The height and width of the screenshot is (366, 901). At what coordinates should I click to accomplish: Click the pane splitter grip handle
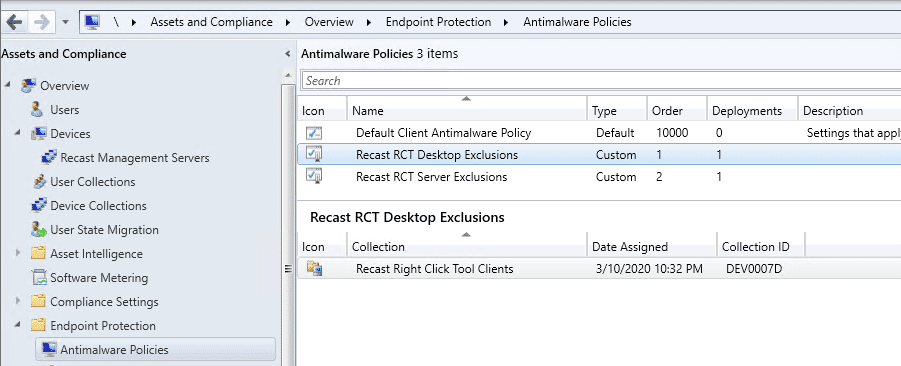point(288,268)
